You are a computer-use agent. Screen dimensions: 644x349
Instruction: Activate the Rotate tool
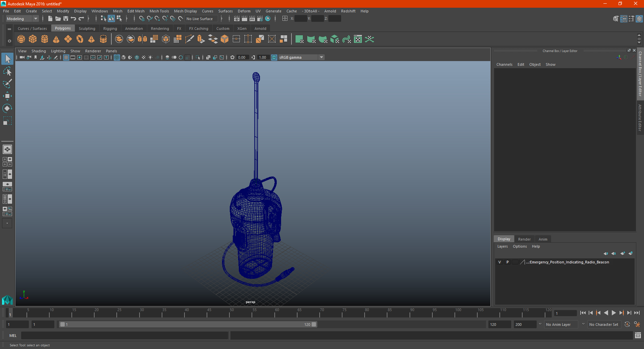click(x=7, y=108)
